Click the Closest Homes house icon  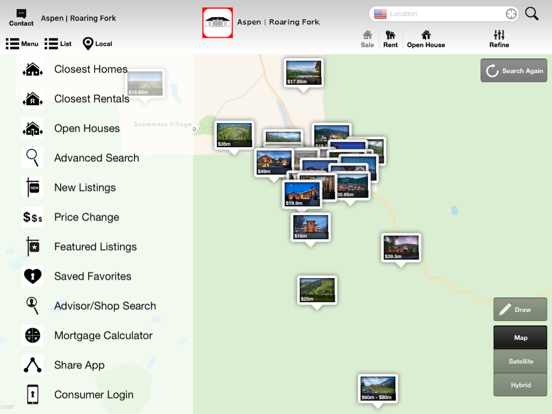pyautogui.click(x=33, y=69)
